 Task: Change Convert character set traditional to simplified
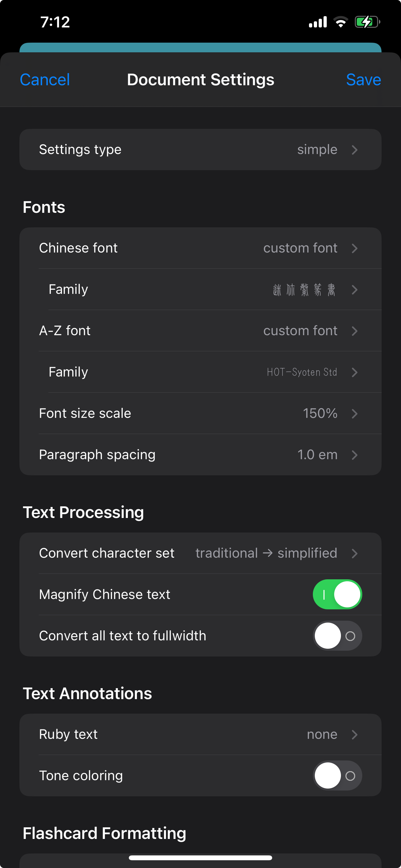click(200, 553)
